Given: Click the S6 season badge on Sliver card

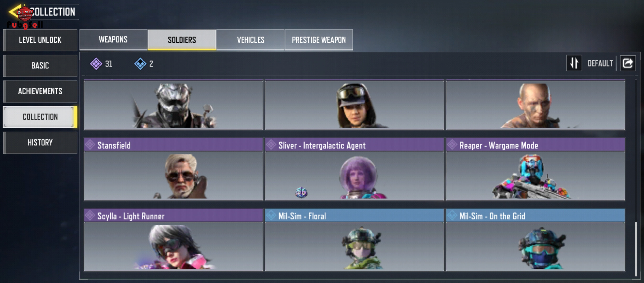Looking at the screenshot, I should [x=301, y=192].
